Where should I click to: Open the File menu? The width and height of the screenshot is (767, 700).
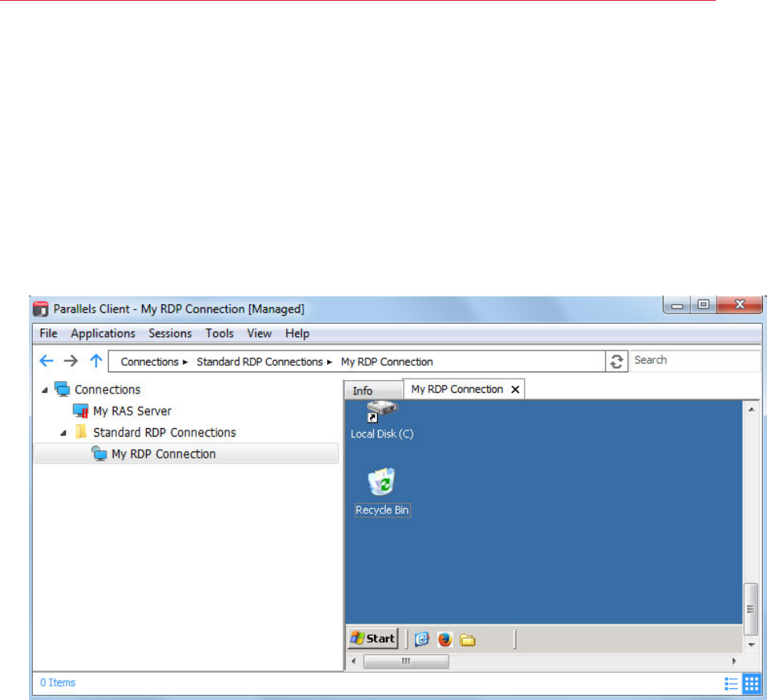tap(49, 333)
